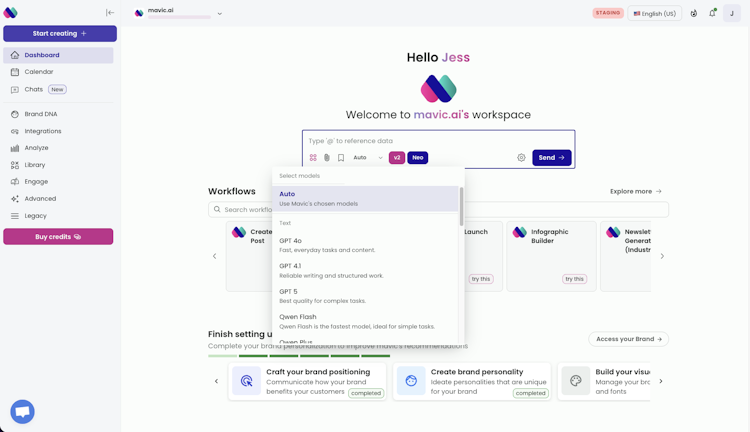Show next setup card with right chevron

coord(661,381)
